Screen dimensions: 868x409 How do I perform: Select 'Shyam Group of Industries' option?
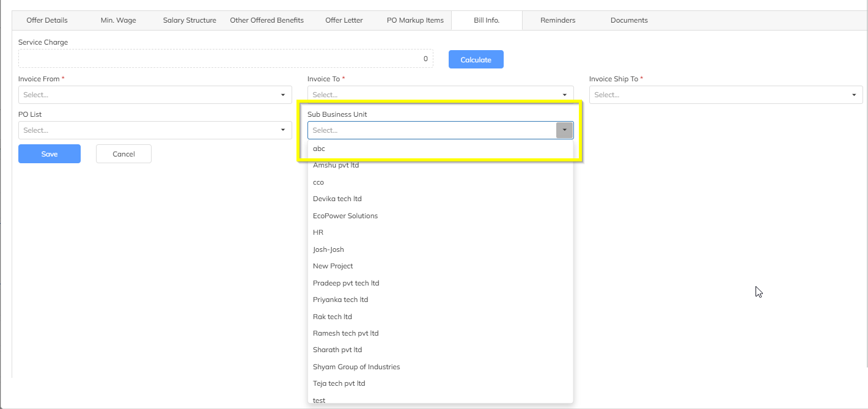point(356,367)
